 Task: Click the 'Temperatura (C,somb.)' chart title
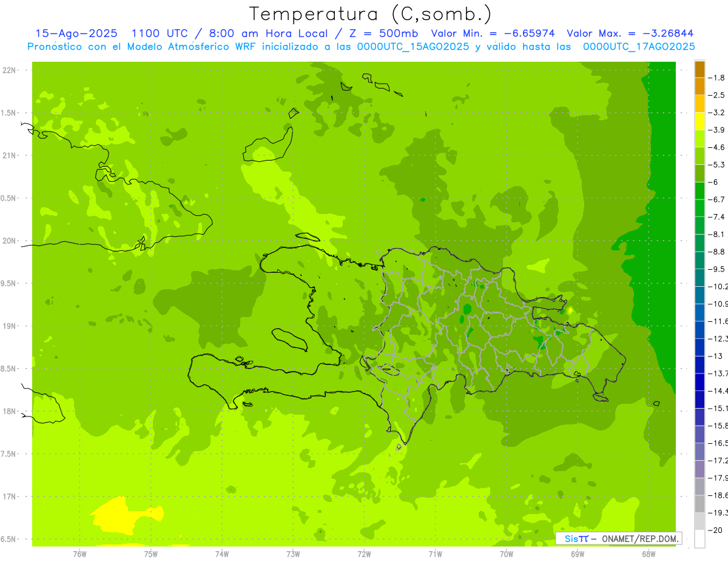(371, 14)
